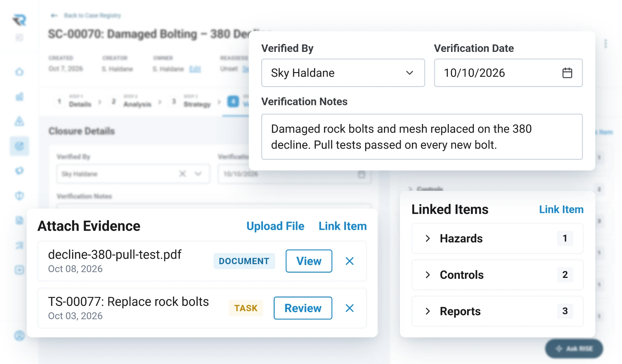Screen dimensions: 622x364
Task: View the decline-380-pull-test.pdf document
Action: point(309,261)
